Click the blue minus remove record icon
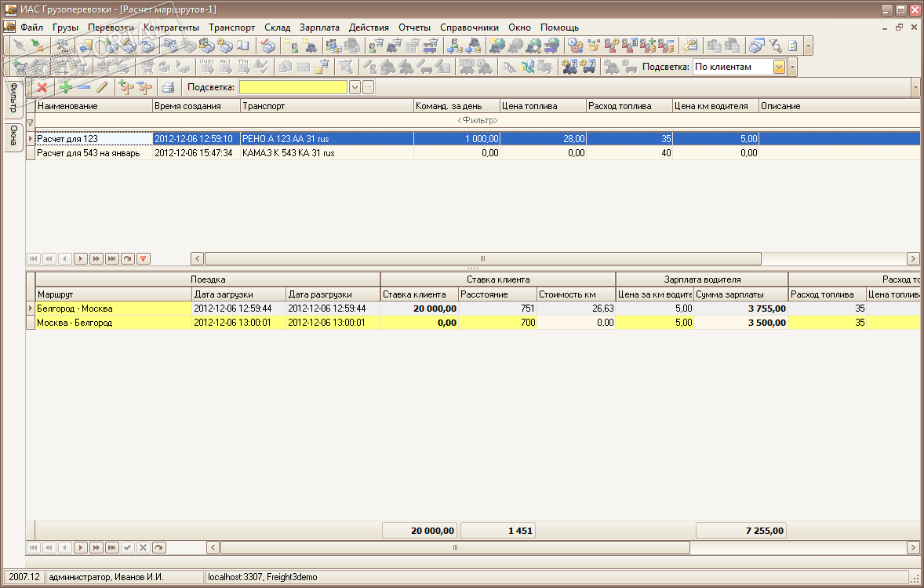The width and height of the screenshot is (924, 588). (83, 87)
